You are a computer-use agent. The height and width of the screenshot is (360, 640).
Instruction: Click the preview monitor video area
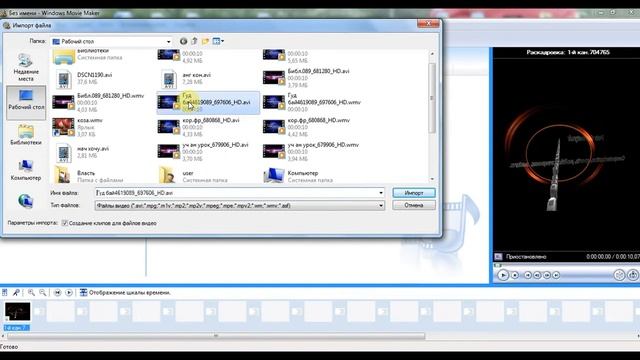click(567, 154)
